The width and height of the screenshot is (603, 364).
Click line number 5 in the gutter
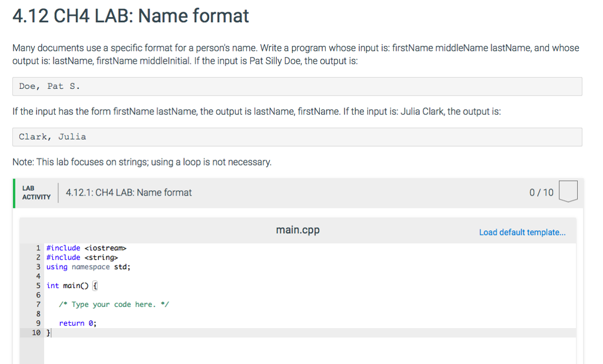[x=38, y=285]
